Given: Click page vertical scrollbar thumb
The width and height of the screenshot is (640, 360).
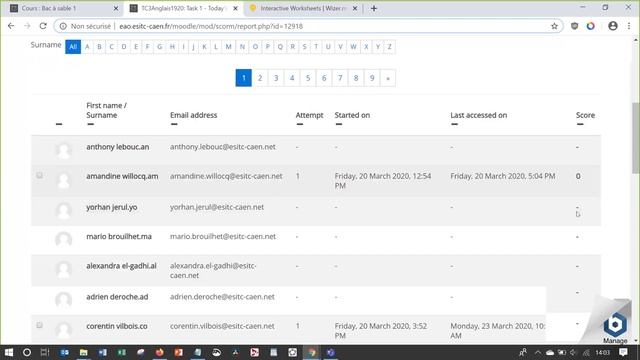Looking at the screenshot, I should click(636, 138).
